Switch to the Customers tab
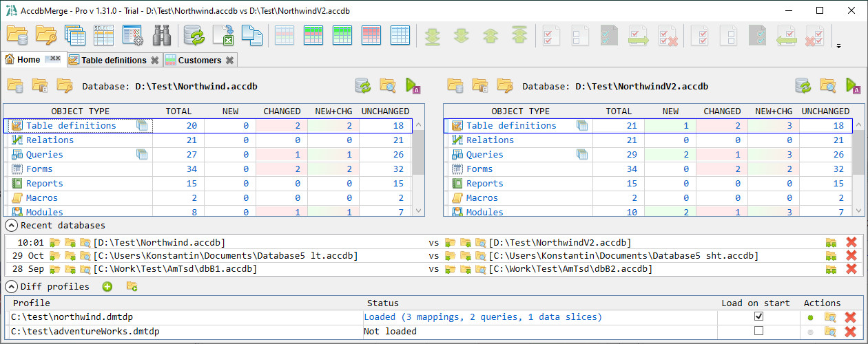 click(200, 60)
